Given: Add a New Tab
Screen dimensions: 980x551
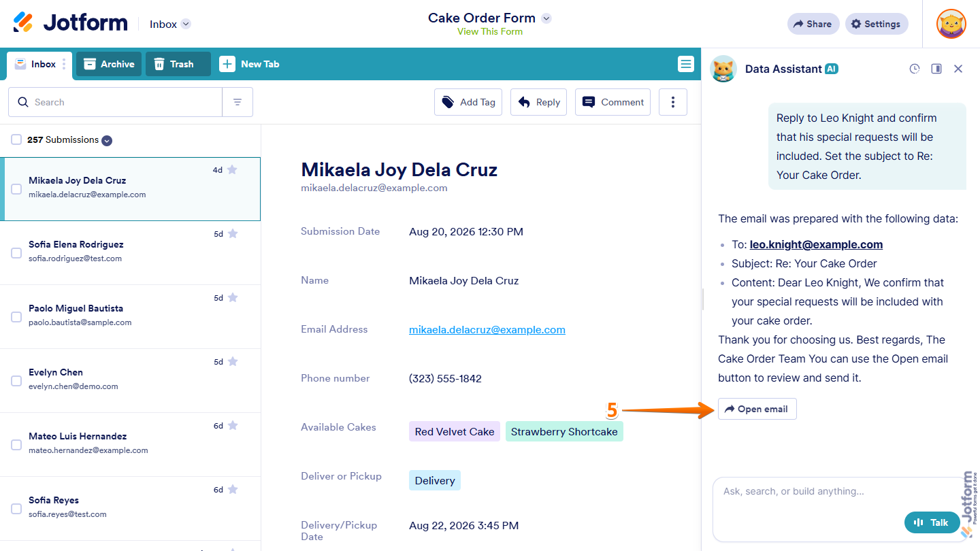Looking at the screenshot, I should (x=249, y=64).
